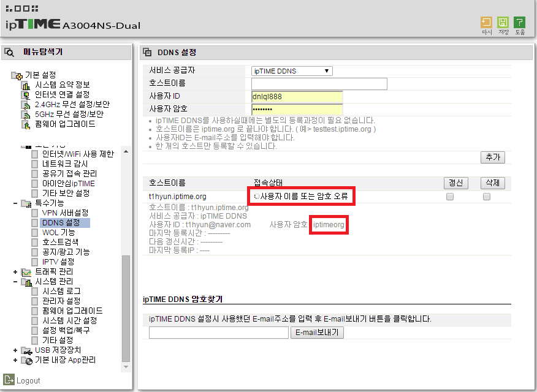Check the 삭제 checkbox for t1hyun.iptime.org
Screen dimensions: 537x392
487,197
